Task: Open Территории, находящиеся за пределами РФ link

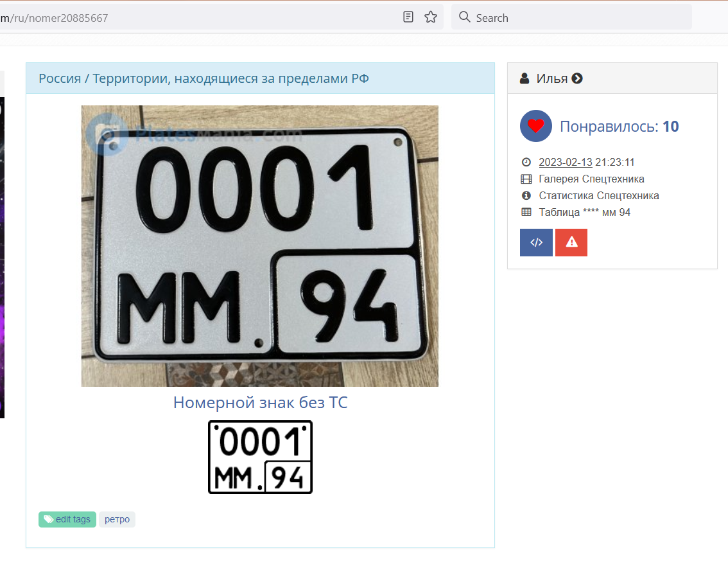Action: pos(230,78)
